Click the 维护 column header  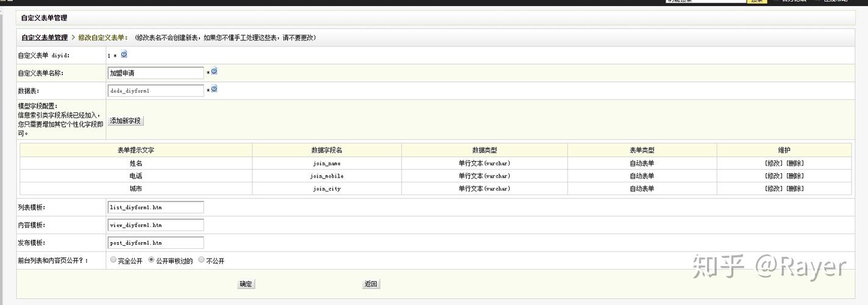click(784, 150)
